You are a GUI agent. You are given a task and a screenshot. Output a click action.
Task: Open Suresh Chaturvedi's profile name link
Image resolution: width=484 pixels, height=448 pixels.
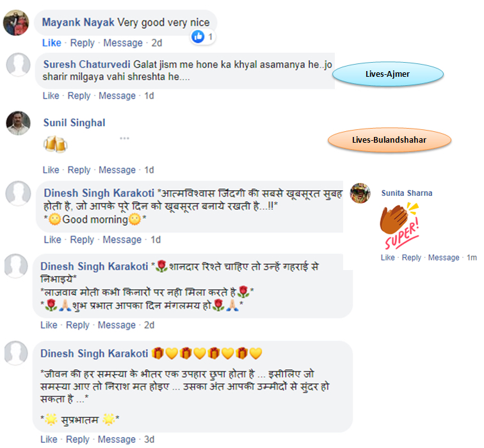click(x=86, y=65)
